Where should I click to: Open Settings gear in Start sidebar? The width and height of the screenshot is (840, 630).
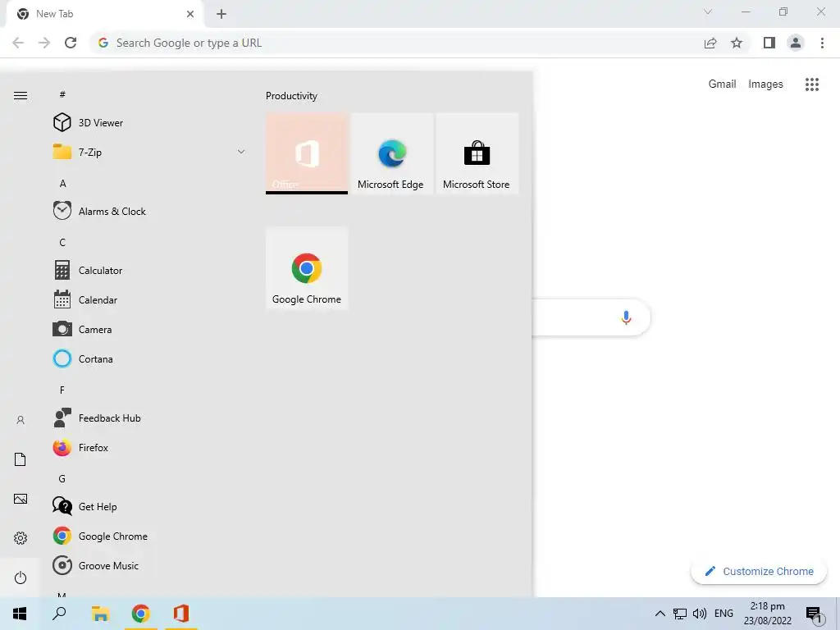pyautogui.click(x=21, y=538)
